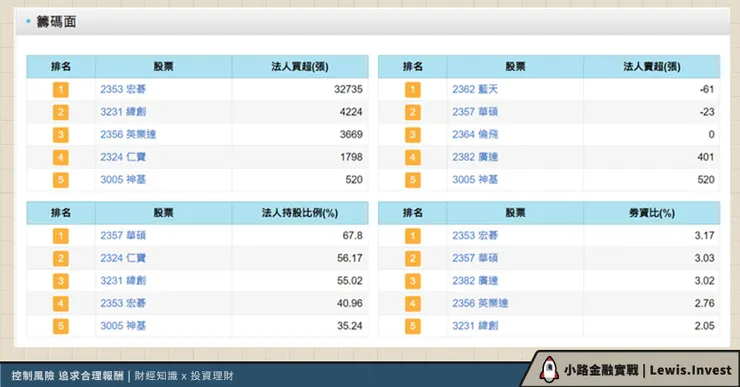
Task: Open stock link 2356 英業達 with 3669
Action: 128,135
